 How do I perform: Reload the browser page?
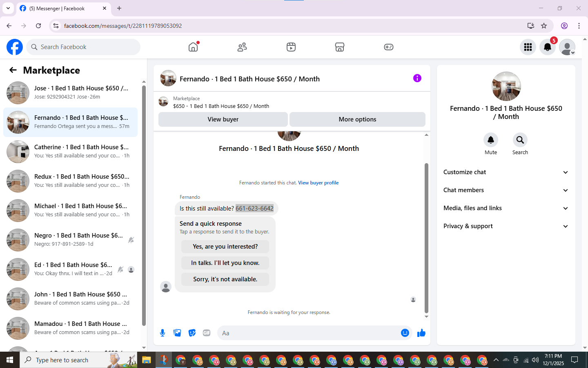(x=38, y=26)
